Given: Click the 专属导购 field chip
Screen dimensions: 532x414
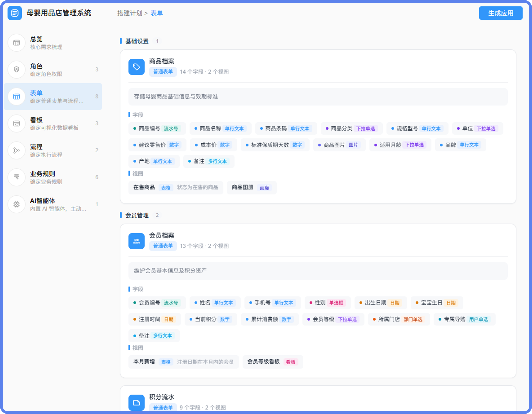Looking at the screenshot, I should [x=465, y=319].
